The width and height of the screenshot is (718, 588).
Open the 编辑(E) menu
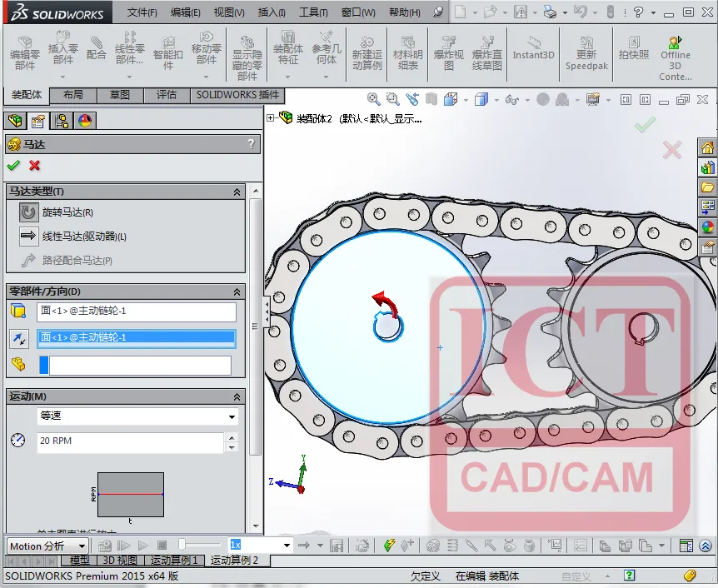pos(186,12)
